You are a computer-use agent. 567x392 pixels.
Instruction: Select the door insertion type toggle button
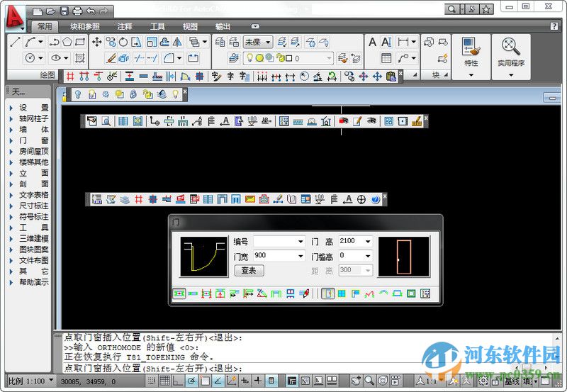coord(328,293)
